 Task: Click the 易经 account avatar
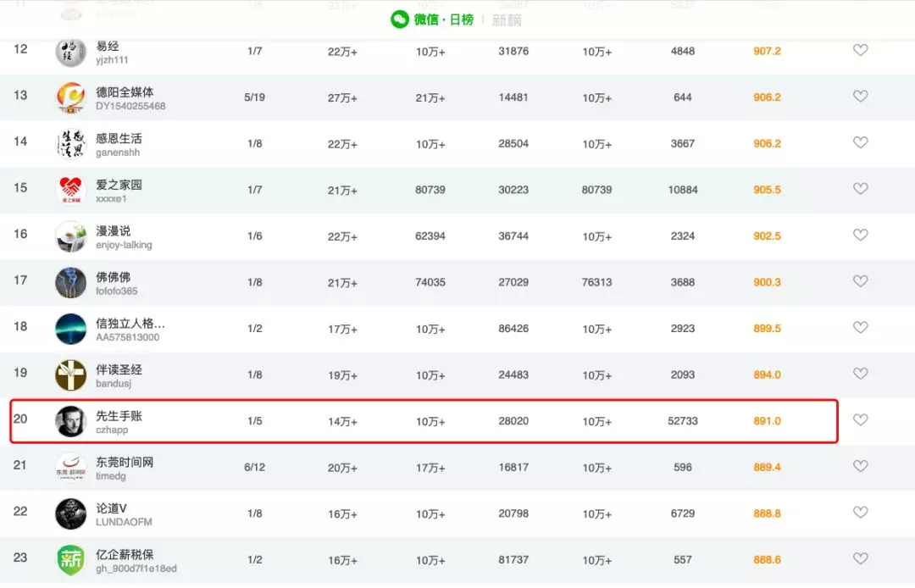point(70,52)
